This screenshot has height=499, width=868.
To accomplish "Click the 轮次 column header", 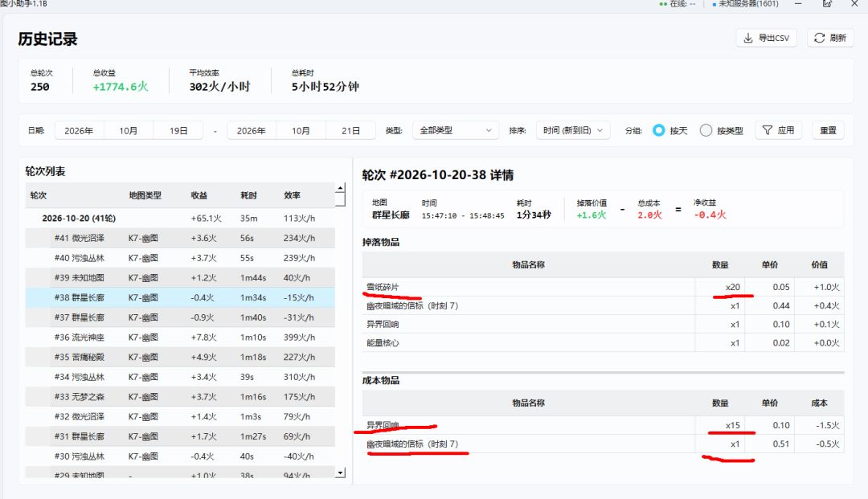I will click(39, 195).
